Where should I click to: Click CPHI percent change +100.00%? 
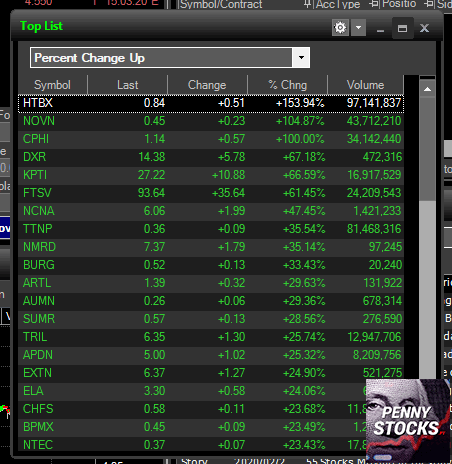[300, 139]
